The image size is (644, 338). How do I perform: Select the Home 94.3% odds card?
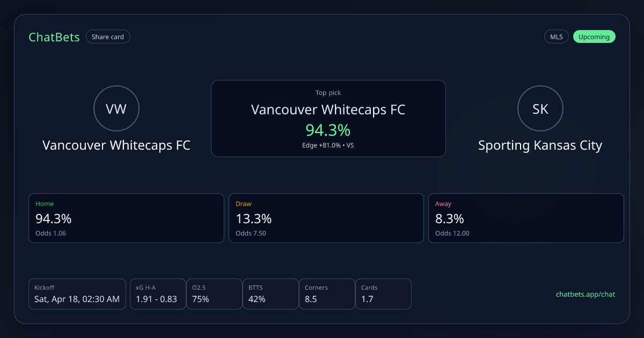[x=126, y=218]
